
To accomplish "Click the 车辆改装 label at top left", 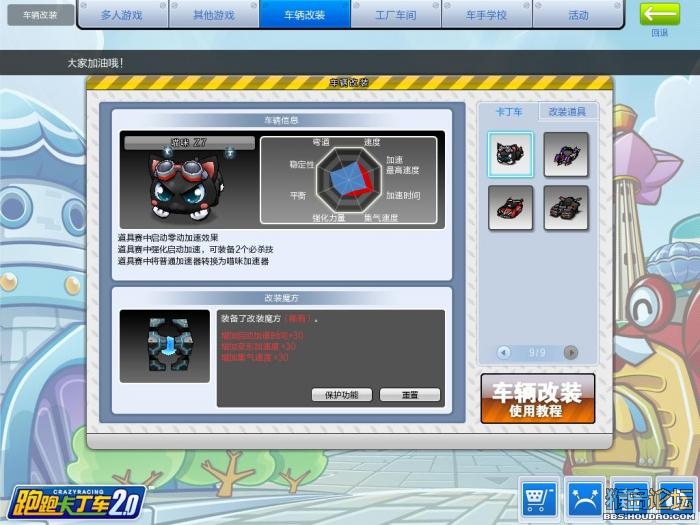I will (40, 15).
